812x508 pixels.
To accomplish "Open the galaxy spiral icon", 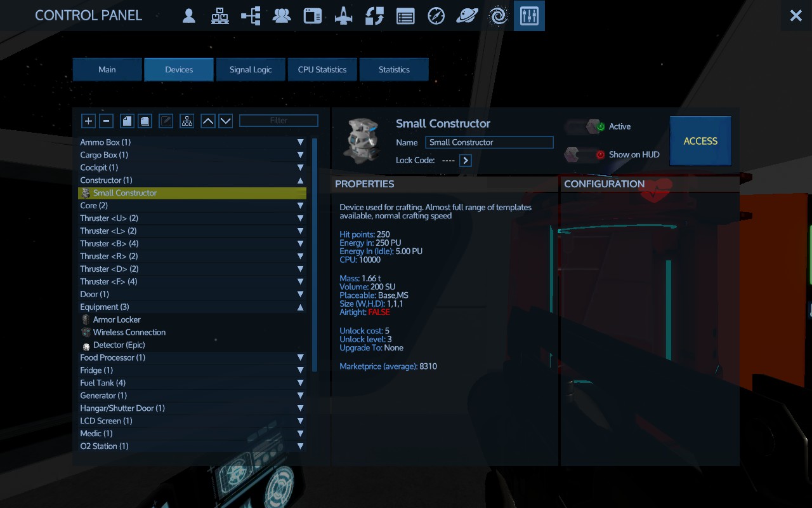I will click(499, 16).
